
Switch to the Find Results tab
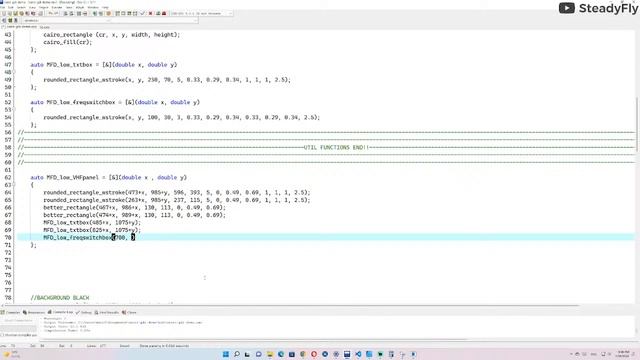(x=107, y=312)
